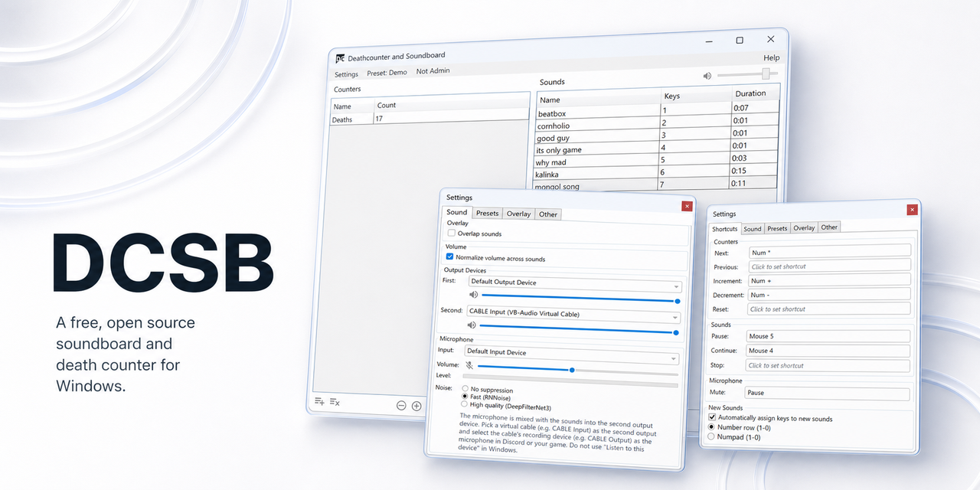Screen dimensions: 980x490
Task: Open the Preset: Demo menu
Action: pos(387,73)
